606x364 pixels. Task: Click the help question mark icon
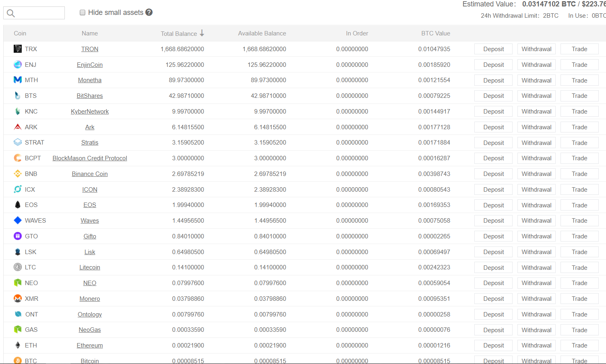pos(149,12)
